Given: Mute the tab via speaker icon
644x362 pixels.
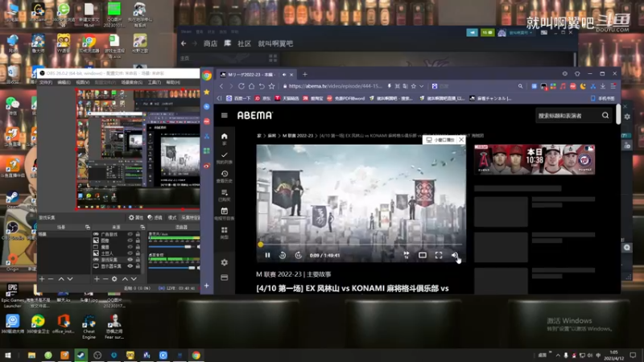Looking at the screenshot, I should (x=284, y=75).
